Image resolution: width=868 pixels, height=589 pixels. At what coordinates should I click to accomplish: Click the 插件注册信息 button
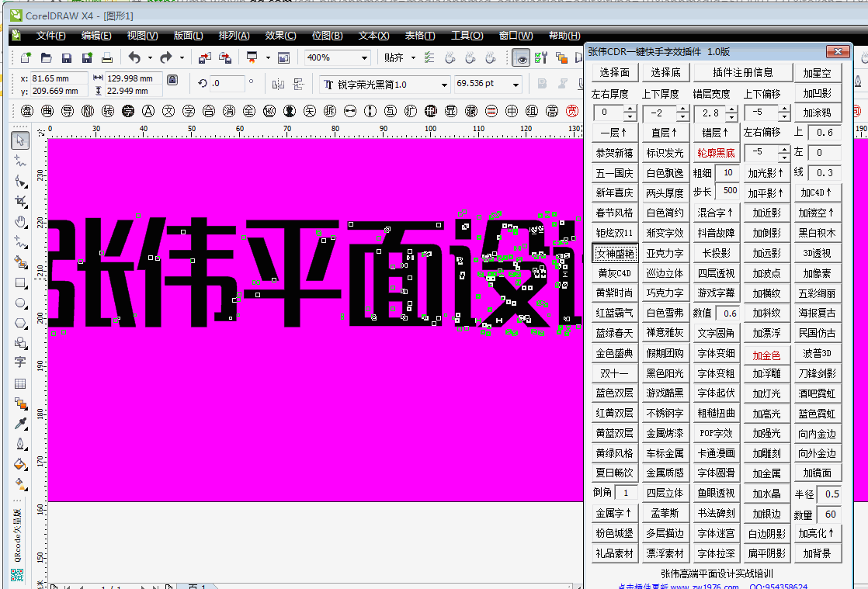pos(743,72)
